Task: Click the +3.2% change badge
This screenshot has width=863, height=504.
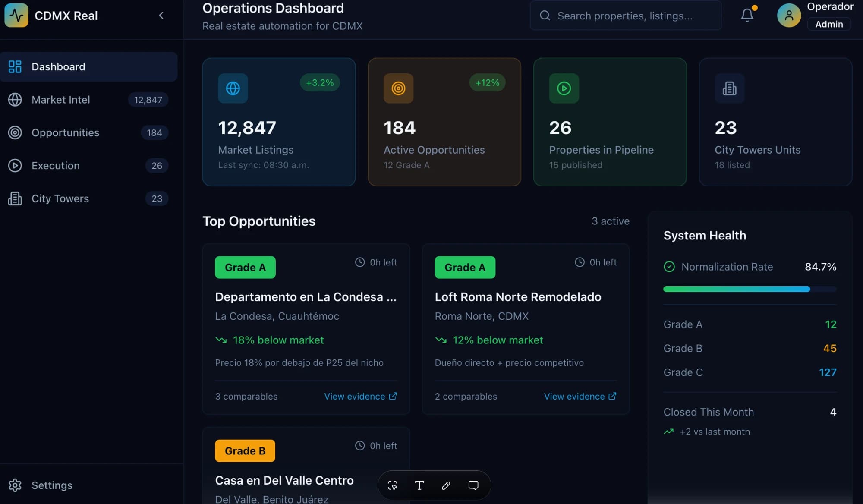Action: (x=320, y=82)
